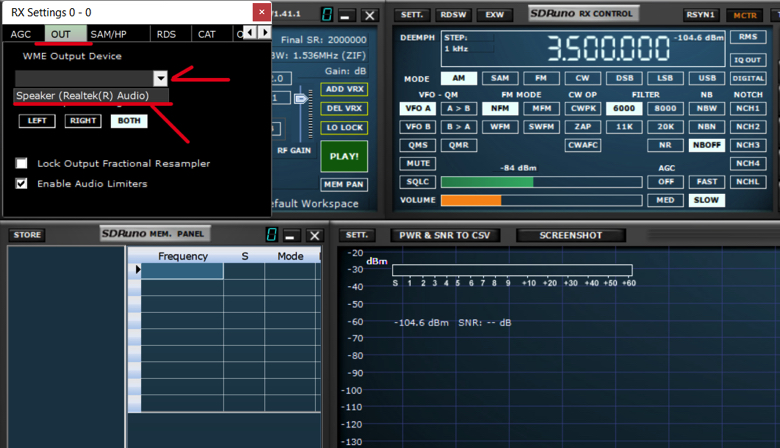Toggle NCHL notch lock
Viewport: 780px width, 448px height.
point(748,182)
